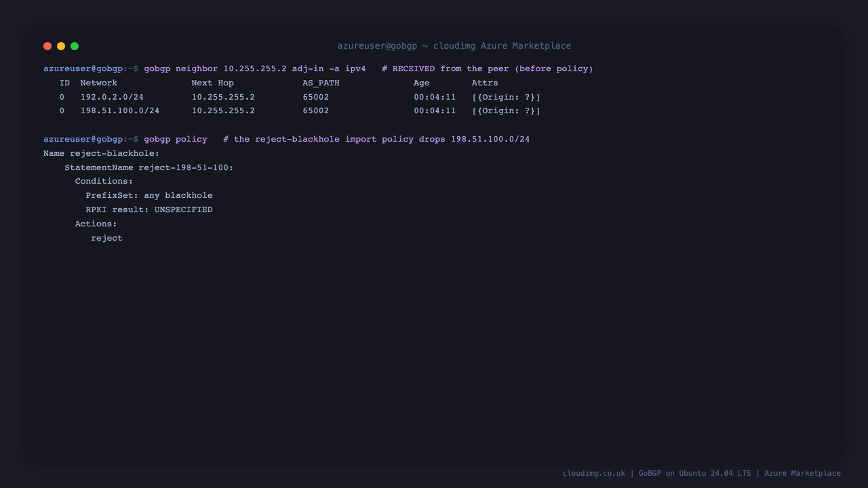The width and height of the screenshot is (868, 488).
Task: Click 'RPKI result: UNSPECIFIED' line
Action: tap(149, 209)
